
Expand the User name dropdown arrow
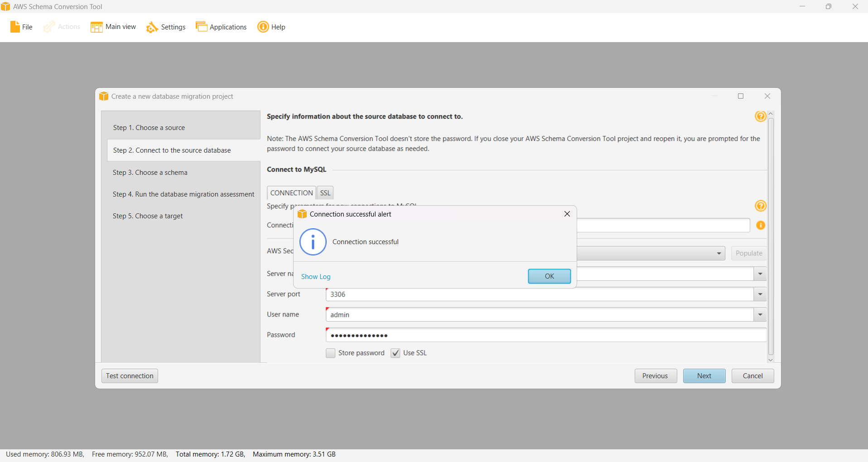tap(760, 315)
